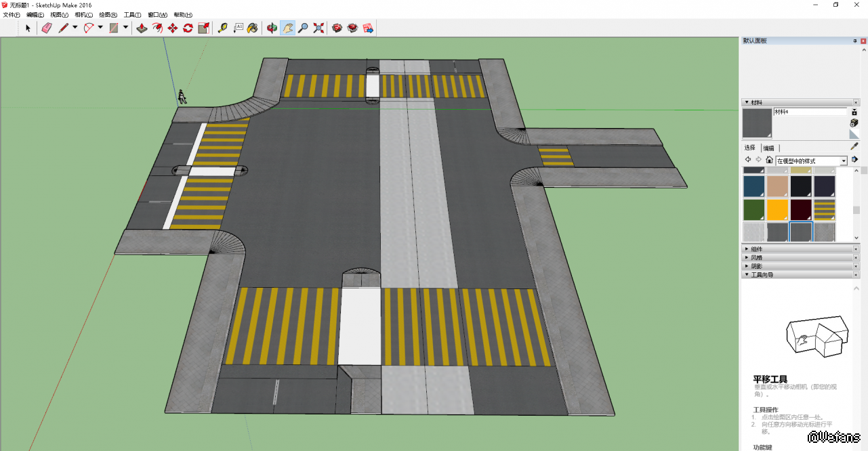
Task: Open the materials collection dropdown list
Action: click(x=844, y=160)
